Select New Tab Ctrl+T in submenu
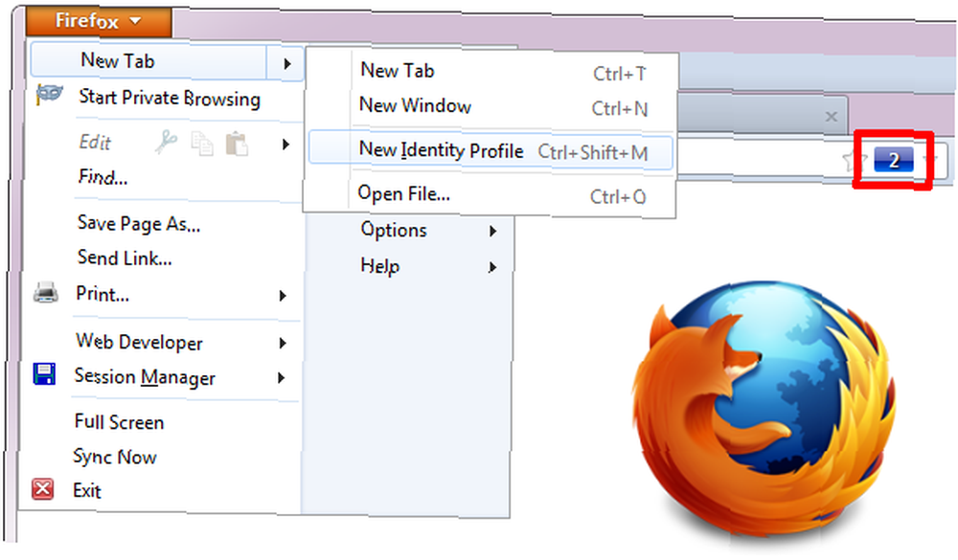Screen dimensions: 958x560 click(502, 72)
